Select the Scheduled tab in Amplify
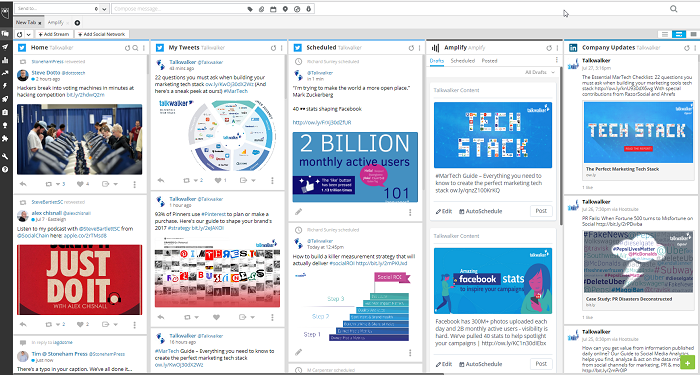Screen dimensions: 700x375 pos(462,61)
